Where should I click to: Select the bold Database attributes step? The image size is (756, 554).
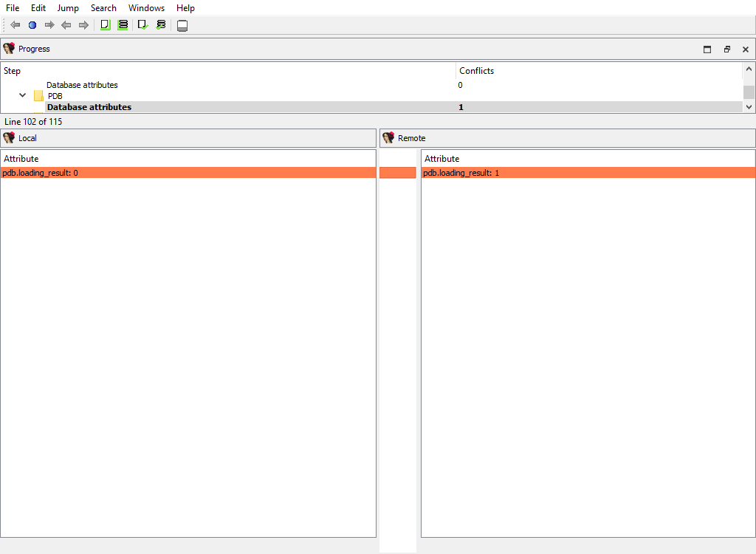pyautogui.click(x=89, y=107)
